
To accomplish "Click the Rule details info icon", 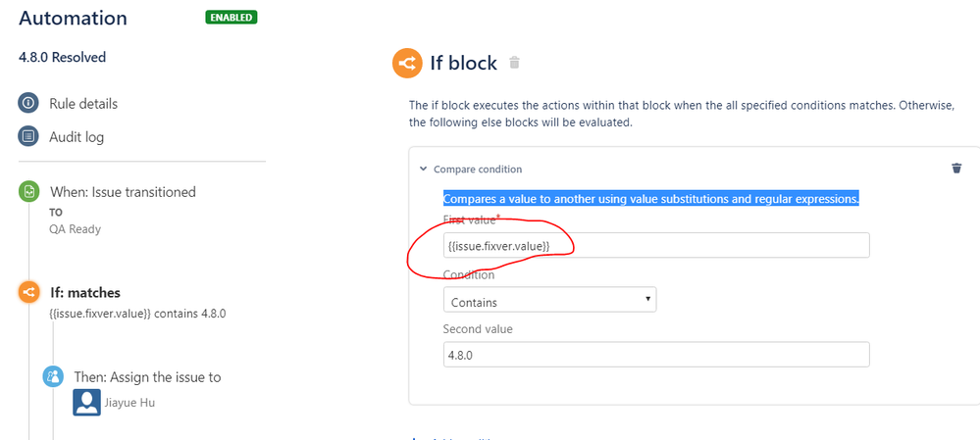I will pos(28,103).
